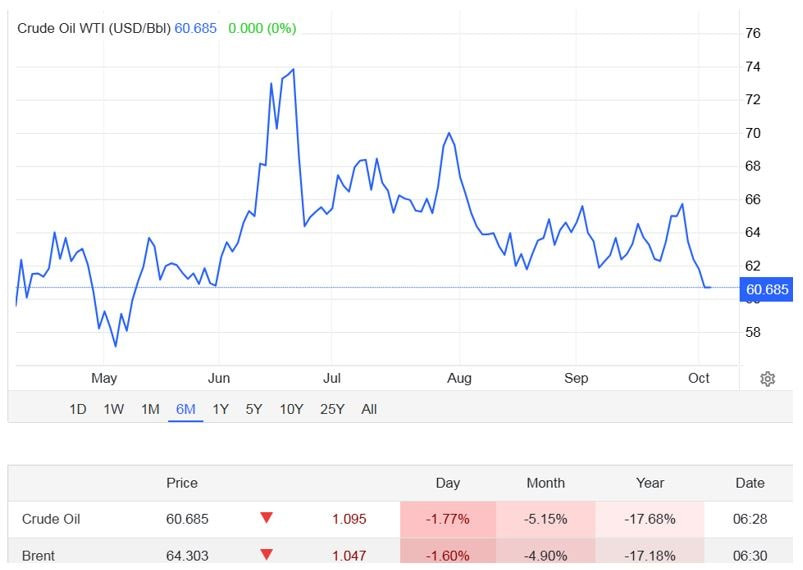The height and width of the screenshot is (570, 803).
Task: Select the 1D time range
Action: click(77, 409)
